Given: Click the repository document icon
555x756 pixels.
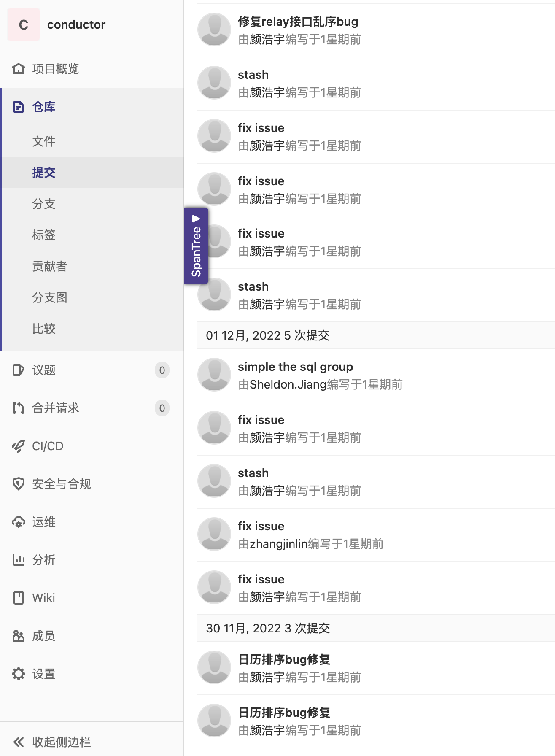Looking at the screenshot, I should click(18, 107).
